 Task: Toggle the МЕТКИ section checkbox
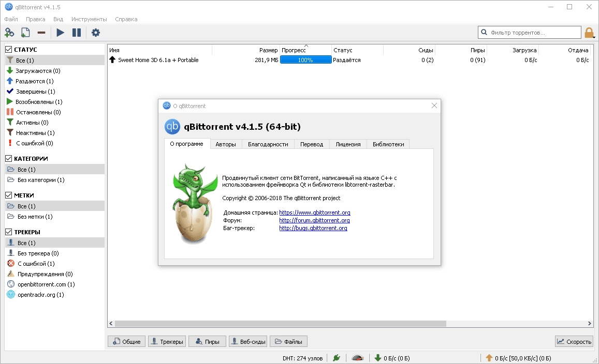[x=8, y=195]
